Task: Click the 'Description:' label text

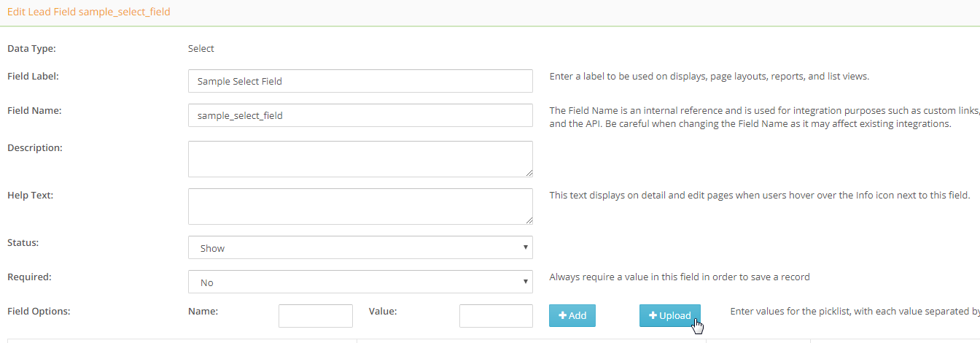Action: [34, 147]
